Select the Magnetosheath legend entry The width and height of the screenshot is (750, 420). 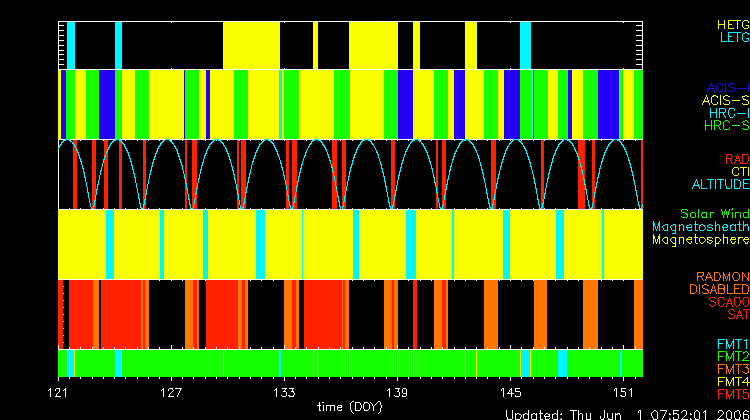[700, 227]
